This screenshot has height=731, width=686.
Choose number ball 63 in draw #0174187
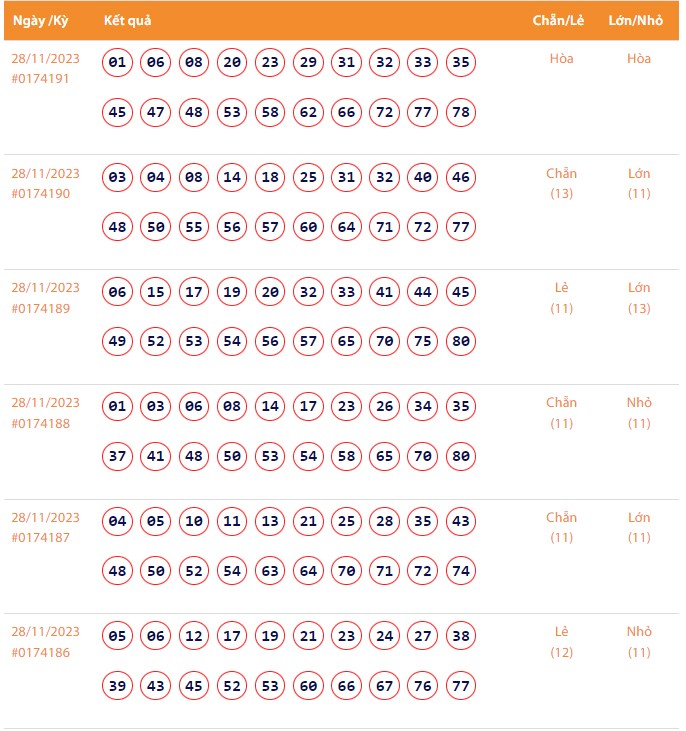pyautogui.click(x=270, y=571)
